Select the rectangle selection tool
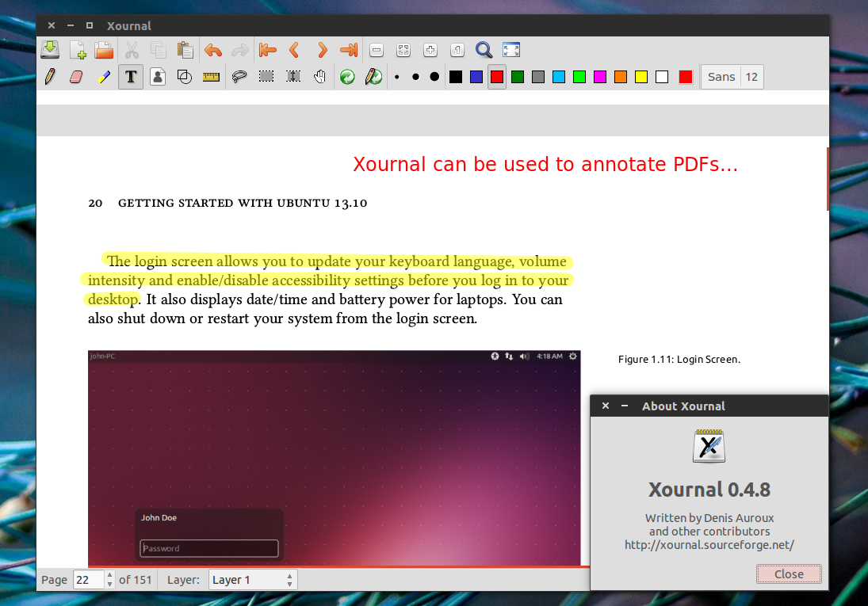Viewport: 868px width, 606px height. [x=266, y=76]
